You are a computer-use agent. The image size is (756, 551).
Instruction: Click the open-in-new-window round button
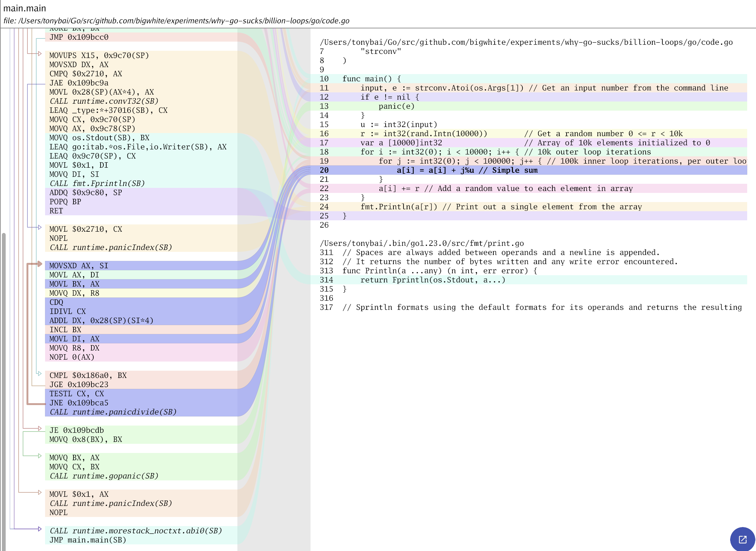point(742,539)
